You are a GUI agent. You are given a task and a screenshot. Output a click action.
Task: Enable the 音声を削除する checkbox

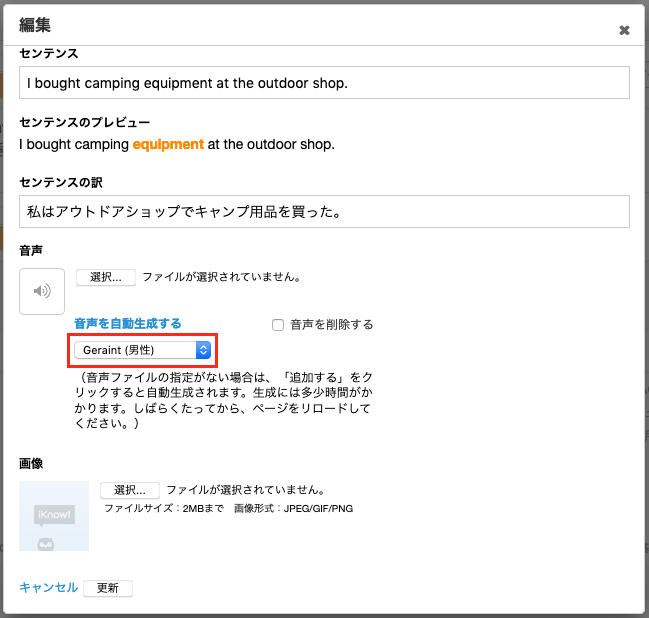tap(278, 325)
